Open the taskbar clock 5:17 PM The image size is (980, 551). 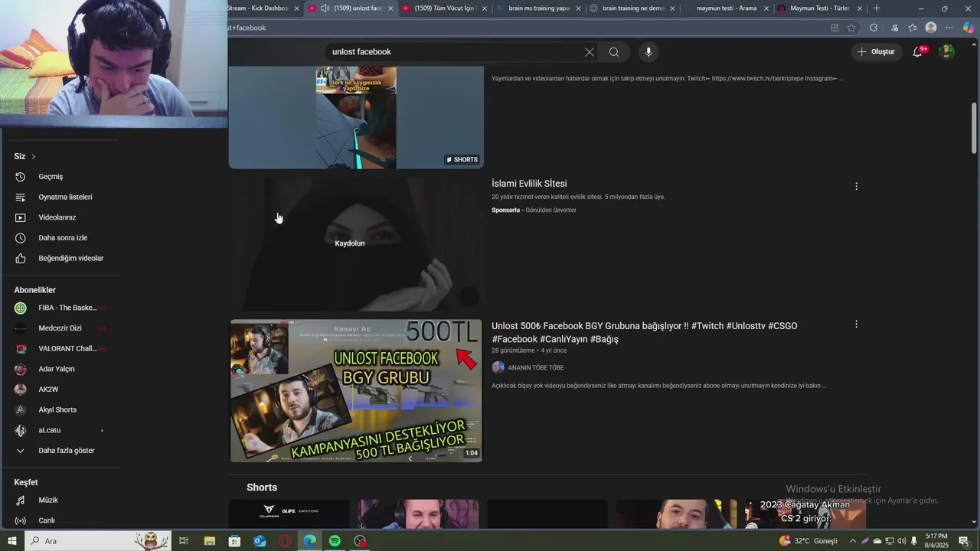pos(936,541)
